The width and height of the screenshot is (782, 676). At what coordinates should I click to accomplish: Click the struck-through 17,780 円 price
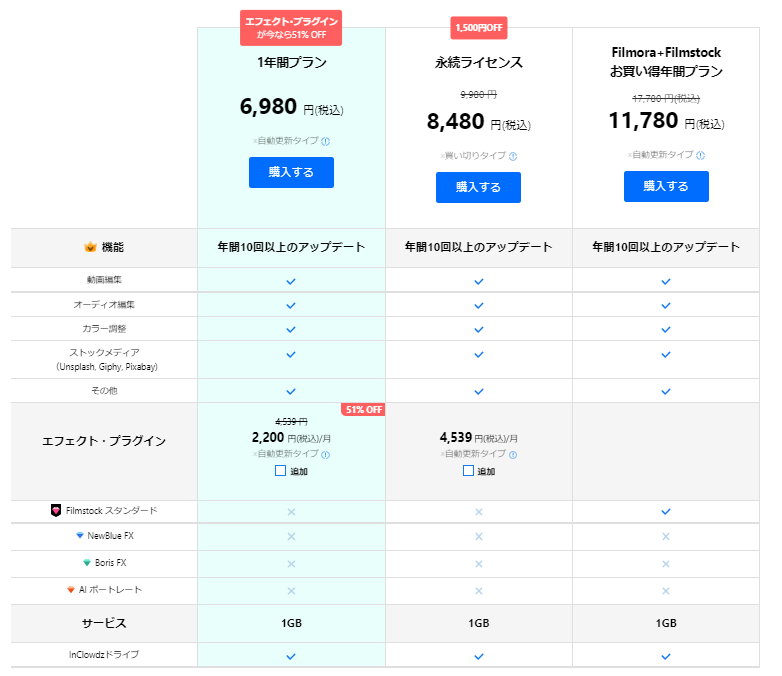(666, 98)
